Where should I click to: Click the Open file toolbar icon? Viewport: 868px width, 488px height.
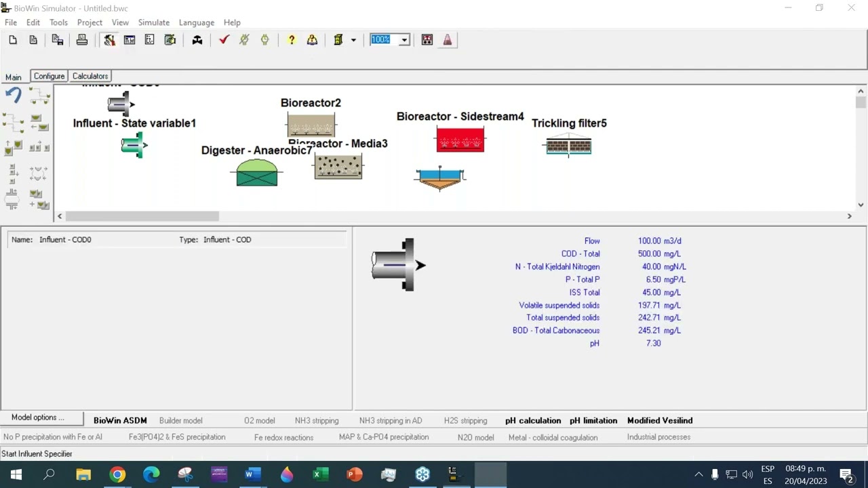tap(33, 40)
